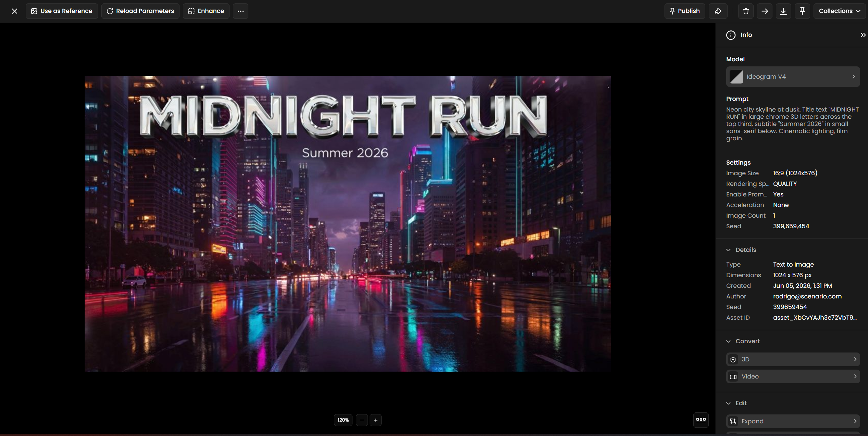Click the Asset ID value
The width and height of the screenshot is (868, 436).
[x=815, y=318]
